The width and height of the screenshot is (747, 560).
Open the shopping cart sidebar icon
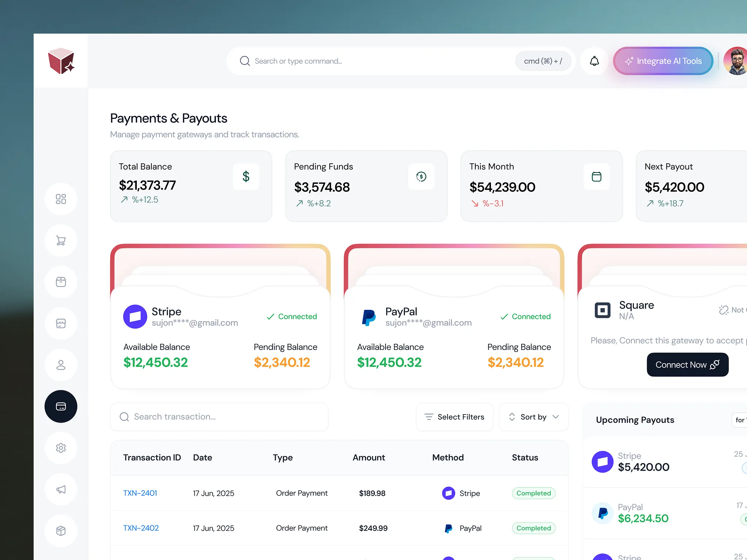coord(61,241)
